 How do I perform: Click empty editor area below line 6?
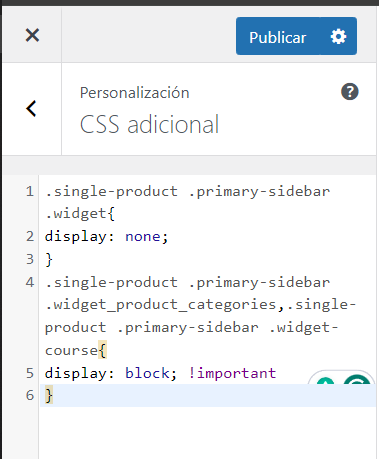pyautogui.click(x=207, y=433)
